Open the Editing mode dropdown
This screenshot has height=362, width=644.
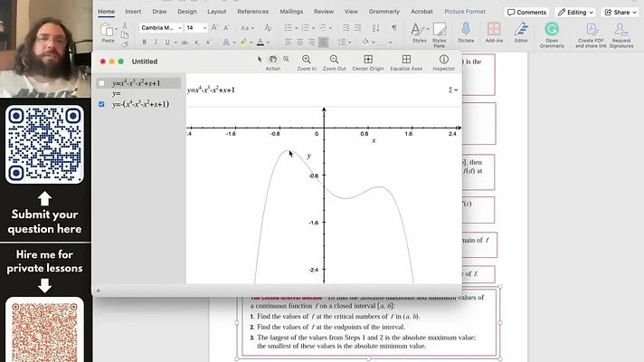pos(576,13)
